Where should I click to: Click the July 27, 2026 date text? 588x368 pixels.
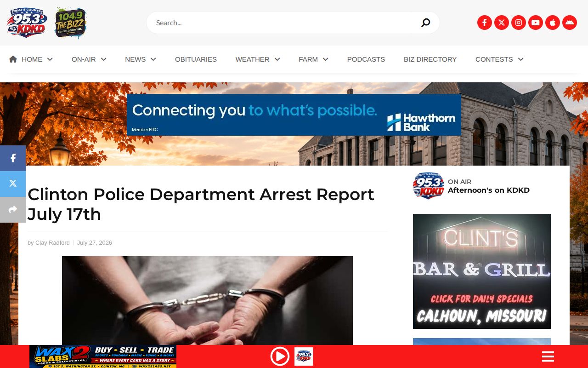(x=95, y=243)
